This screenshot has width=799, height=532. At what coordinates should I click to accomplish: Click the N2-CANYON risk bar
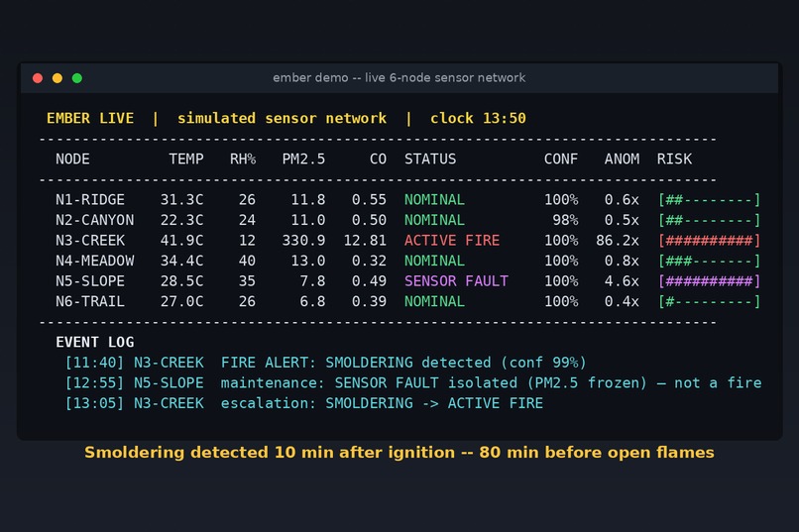(x=710, y=220)
